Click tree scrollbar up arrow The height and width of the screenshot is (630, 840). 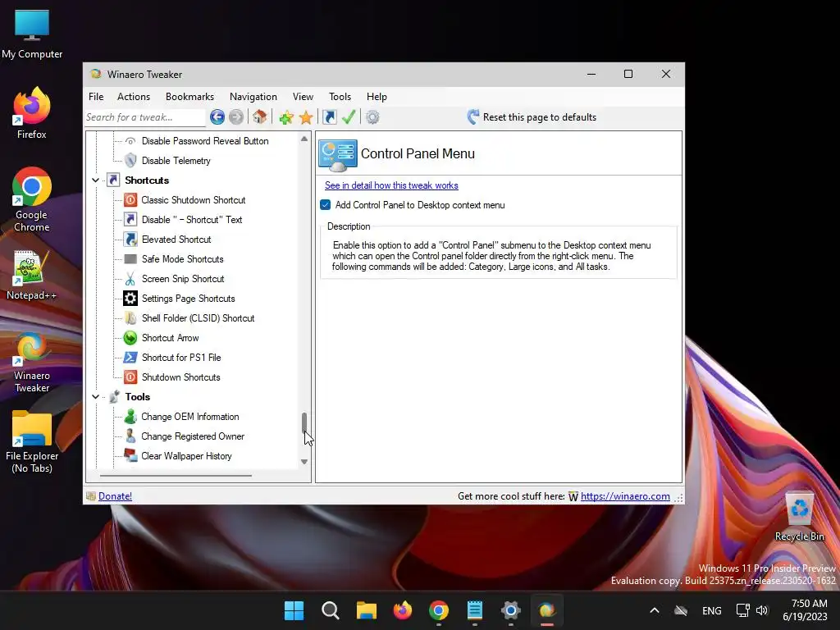[x=304, y=139]
